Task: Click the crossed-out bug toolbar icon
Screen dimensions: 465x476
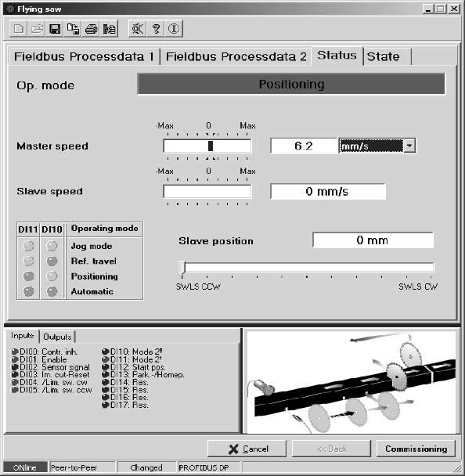Action: pyautogui.click(x=138, y=29)
